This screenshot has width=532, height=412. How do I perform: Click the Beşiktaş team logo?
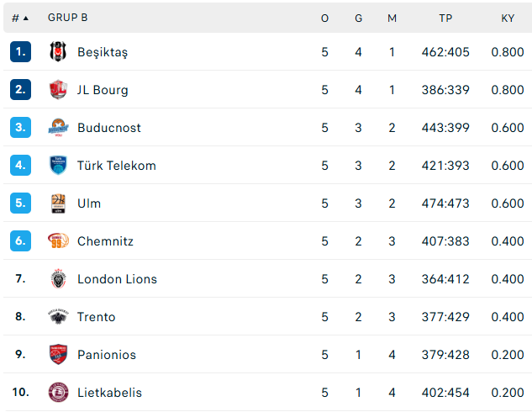pos(58,52)
